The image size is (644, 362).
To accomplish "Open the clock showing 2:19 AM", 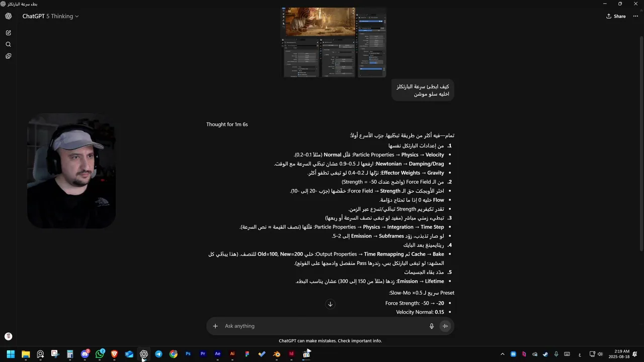I will pyautogui.click(x=619, y=354).
